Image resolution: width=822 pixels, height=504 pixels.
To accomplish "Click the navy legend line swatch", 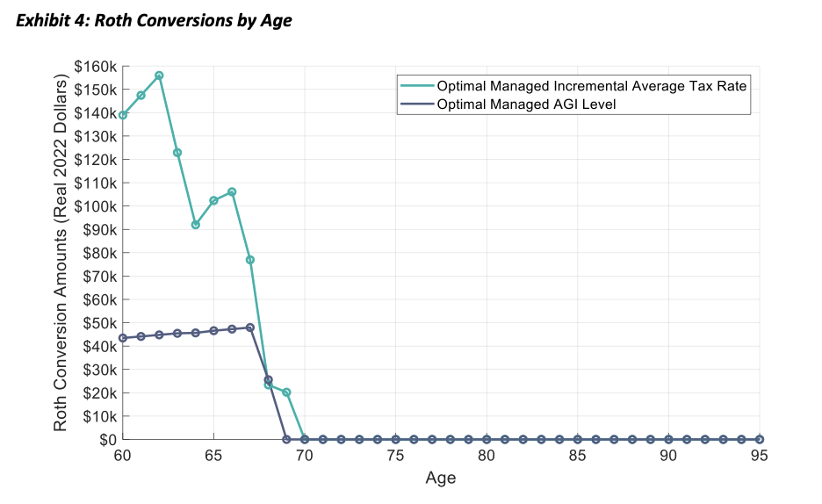I will (x=417, y=104).
